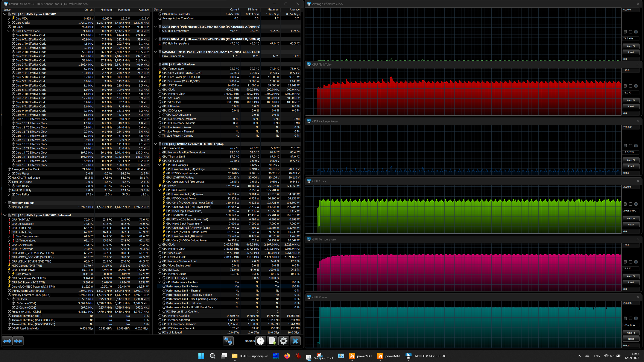The image size is (644, 362).
Task: Open sensor settings gear icon
Action: click(x=284, y=341)
